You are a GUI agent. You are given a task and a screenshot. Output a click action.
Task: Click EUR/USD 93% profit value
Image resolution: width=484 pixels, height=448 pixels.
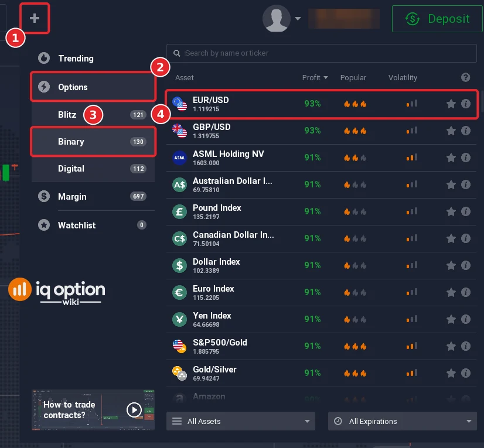(x=312, y=104)
